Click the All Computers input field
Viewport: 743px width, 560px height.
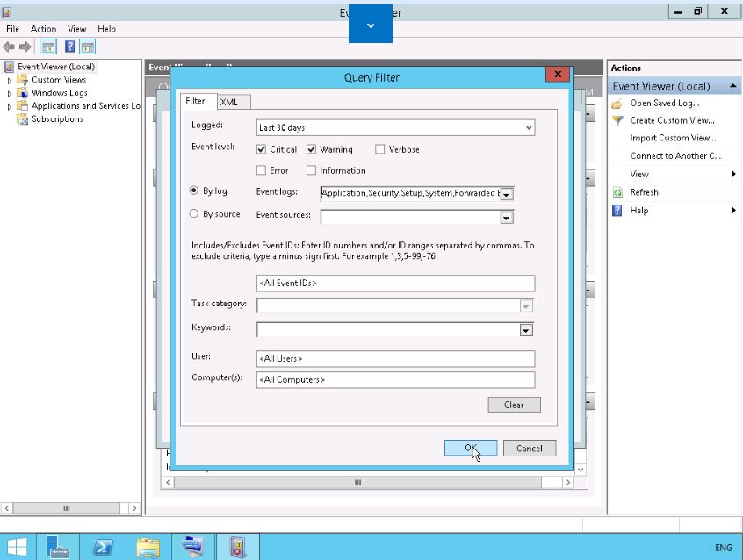[x=396, y=379]
